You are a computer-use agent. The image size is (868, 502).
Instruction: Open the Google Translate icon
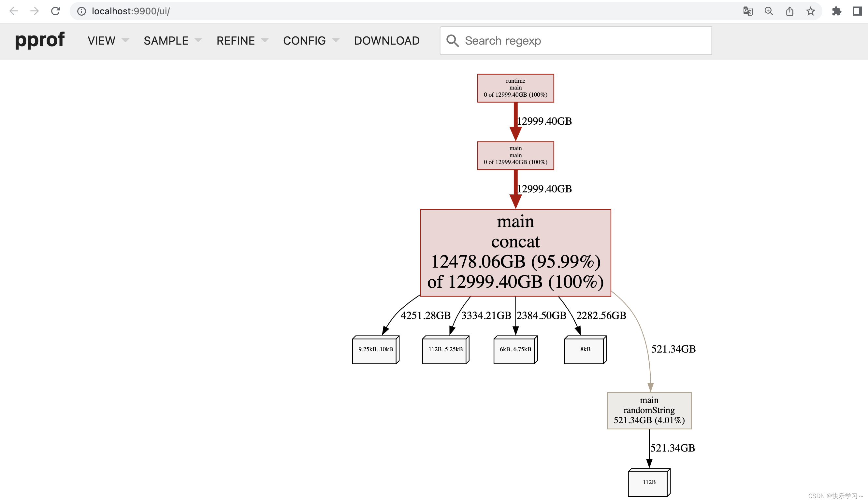point(748,11)
